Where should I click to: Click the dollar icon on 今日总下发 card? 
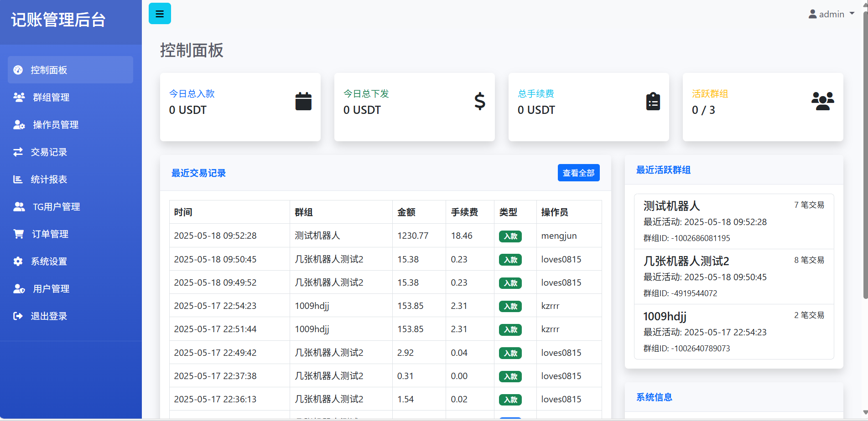click(479, 101)
